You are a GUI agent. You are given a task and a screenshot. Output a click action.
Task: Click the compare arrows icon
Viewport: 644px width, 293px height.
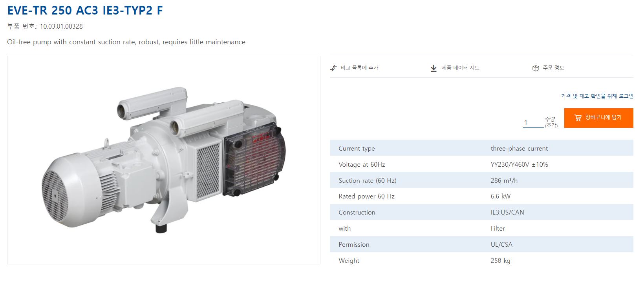[333, 68]
